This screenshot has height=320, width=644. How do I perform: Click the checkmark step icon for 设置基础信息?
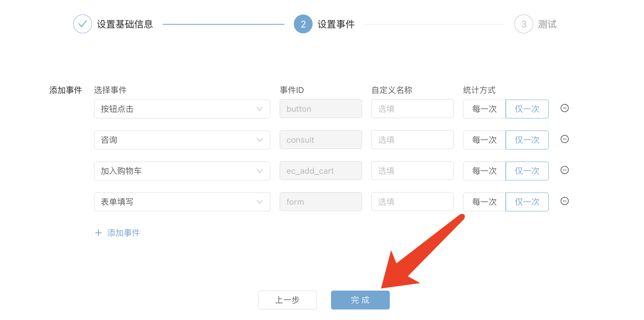(x=83, y=24)
